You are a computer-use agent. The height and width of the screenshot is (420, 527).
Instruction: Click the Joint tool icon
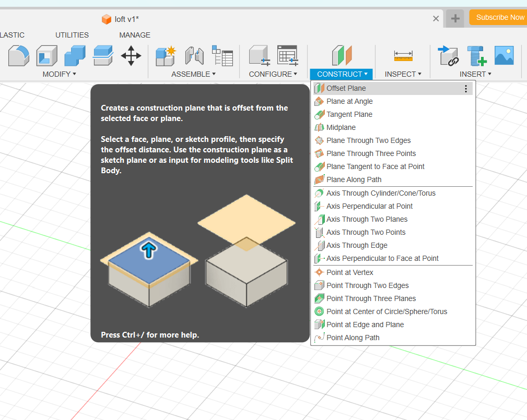tap(194, 56)
